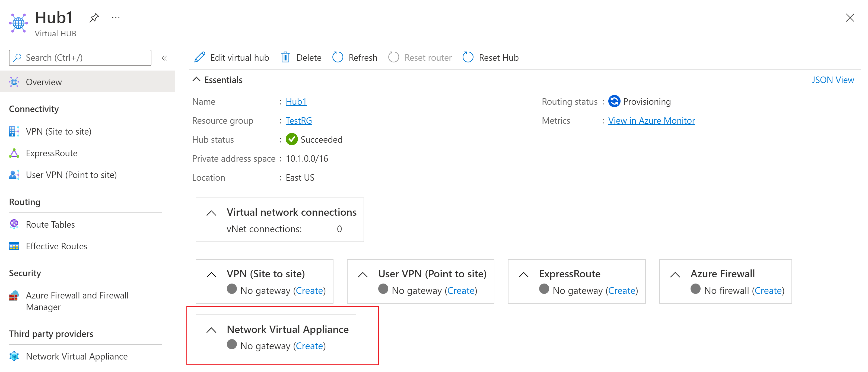This screenshot has width=868, height=372.
Task: Focus the Search (Ctrl+/) field
Action: 80,58
